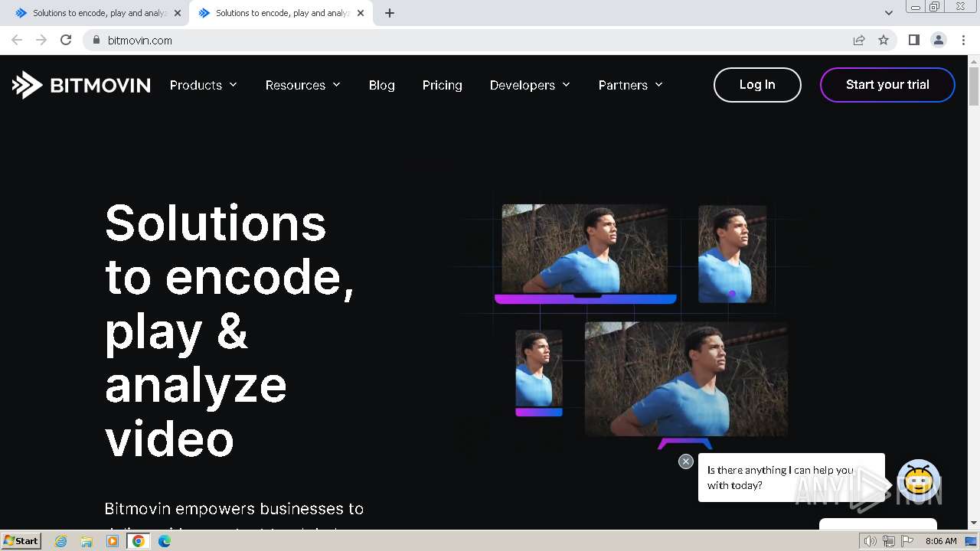Click the browser forward arrow
This screenshot has height=551, width=980.
(x=41, y=40)
